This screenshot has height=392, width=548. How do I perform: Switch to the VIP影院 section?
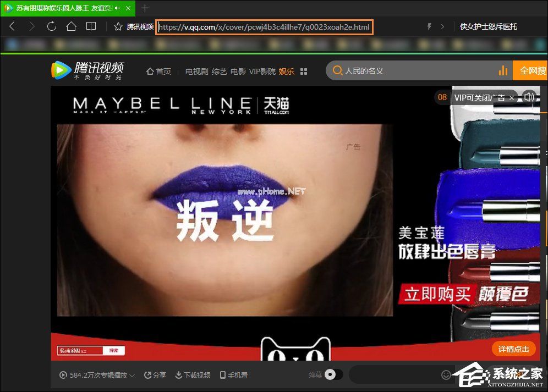point(262,70)
